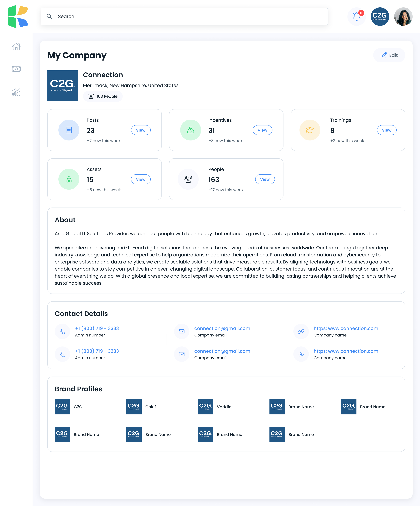This screenshot has width=420, height=506.
Task: Click the Assets shapes icon
Action: [69, 179]
